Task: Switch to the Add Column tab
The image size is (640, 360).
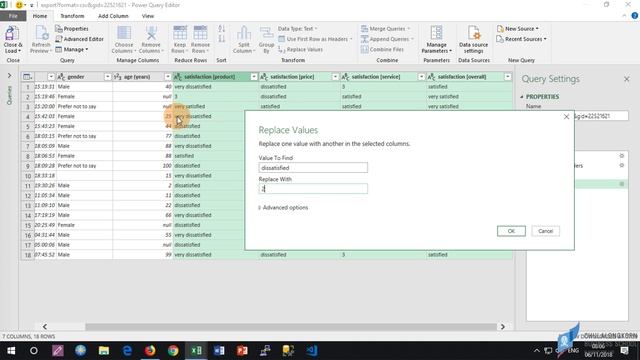Action: [113, 16]
